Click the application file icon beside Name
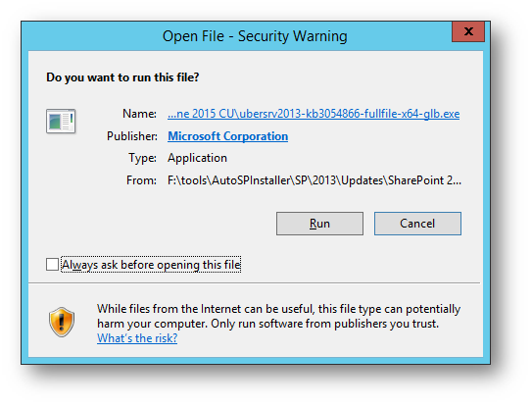The height and width of the screenshot is (406, 532). pos(61,121)
